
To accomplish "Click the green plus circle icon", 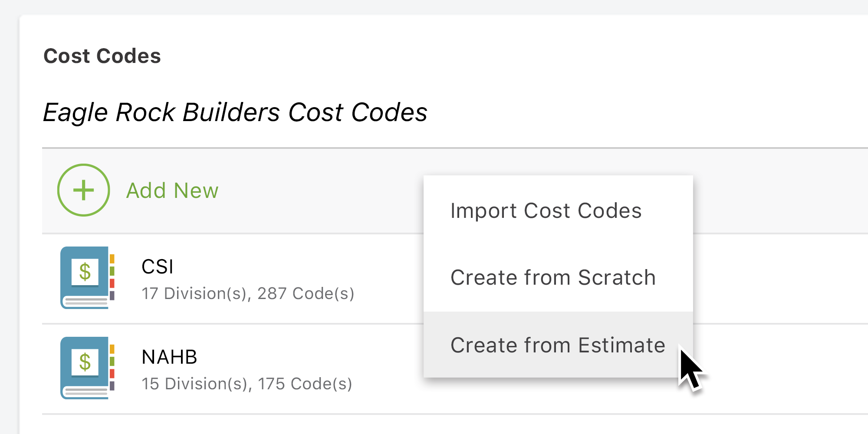I will [83, 191].
